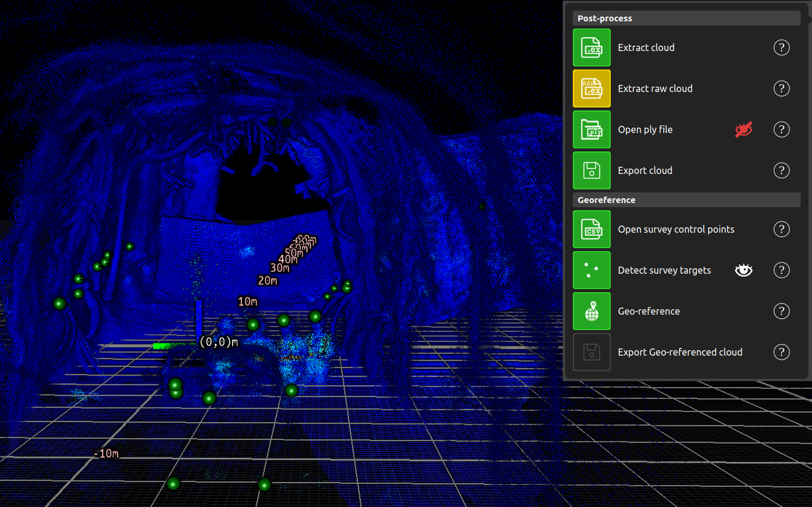This screenshot has width=812, height=507.
Task: Open help for Geo-reference
Action: (782, 311)
